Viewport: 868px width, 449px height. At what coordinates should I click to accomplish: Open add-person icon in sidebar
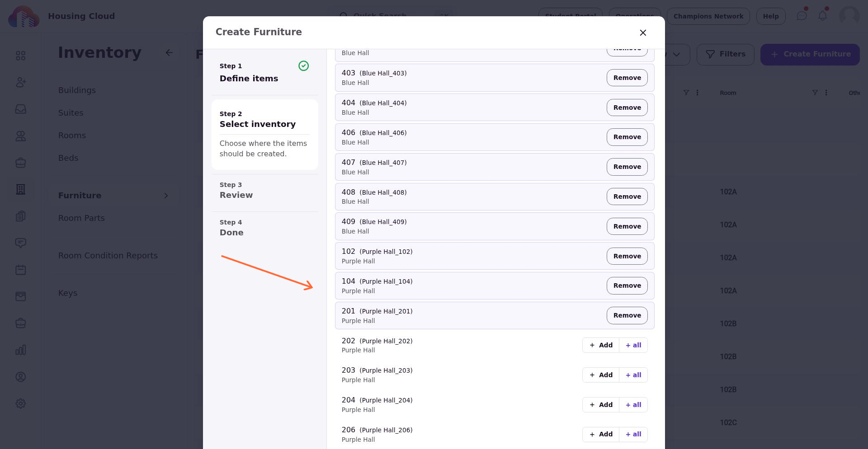pos(20,82)
